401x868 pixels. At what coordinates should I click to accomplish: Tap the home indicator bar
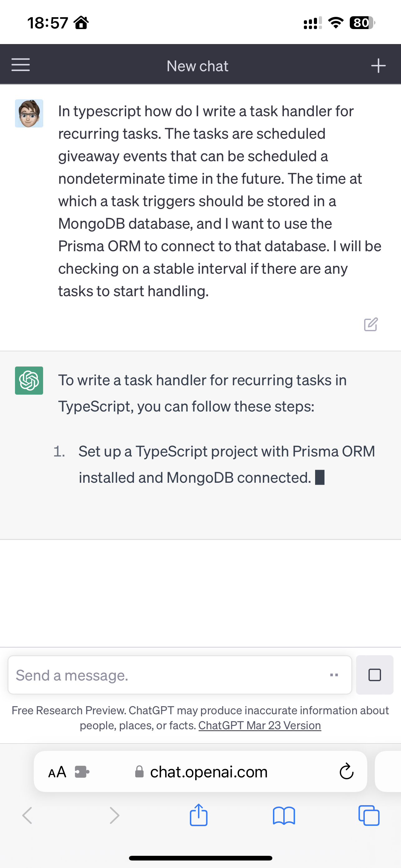[x=200, y=858]
